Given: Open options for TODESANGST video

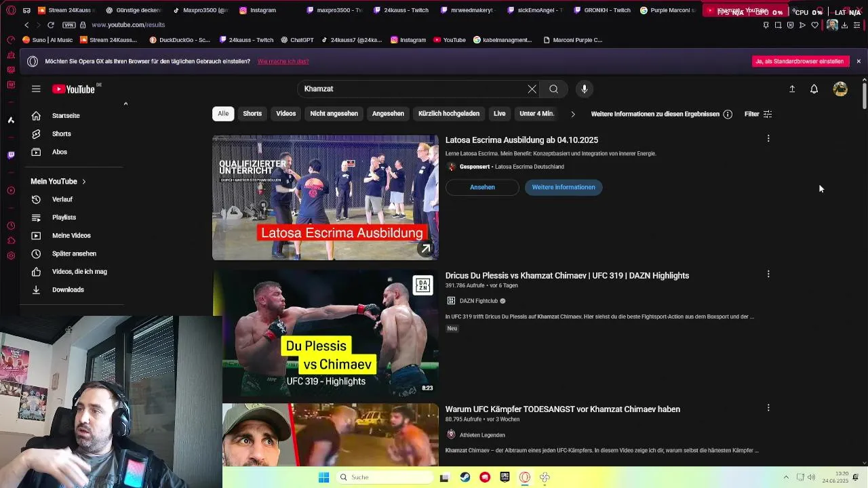Looking at the screenshot, I should 768,408.
